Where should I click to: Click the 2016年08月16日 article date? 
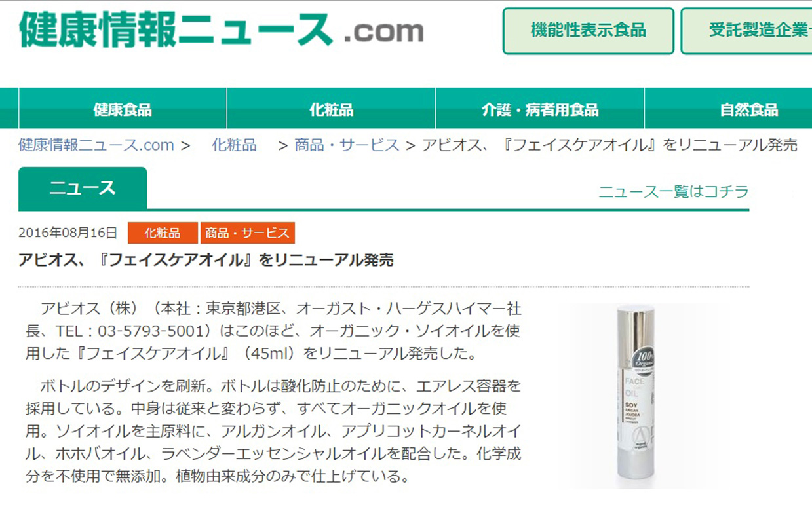[68, 233]
